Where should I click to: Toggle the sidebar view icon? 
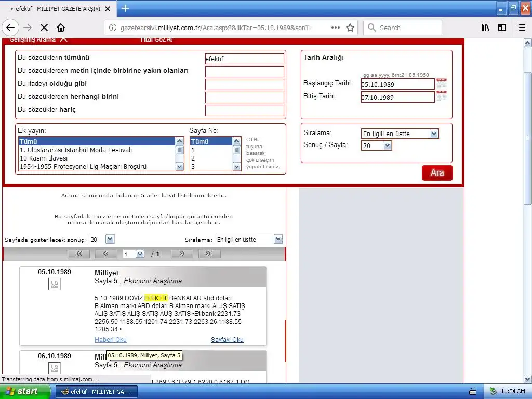(x=502, y=28)
